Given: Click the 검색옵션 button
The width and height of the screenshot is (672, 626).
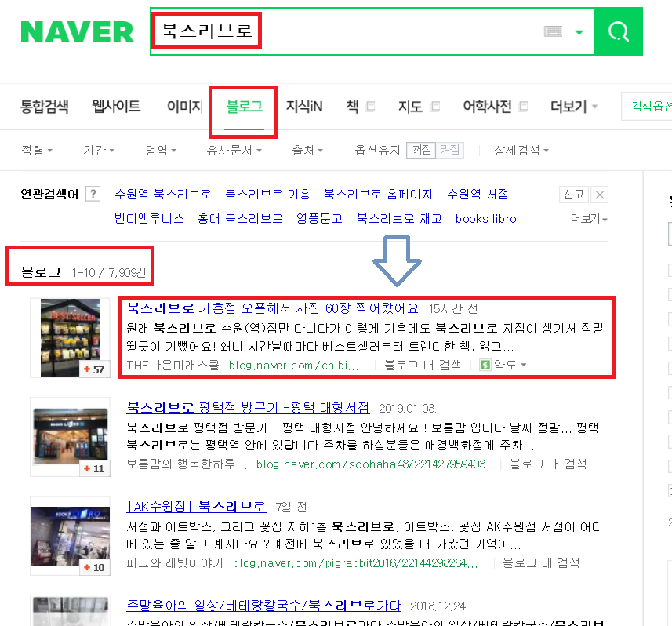Looking at the screenshot, I should (x=647, y=107).
